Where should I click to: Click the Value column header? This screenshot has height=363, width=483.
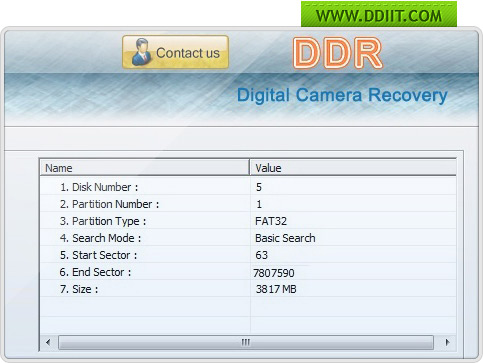(x=353, y=168)
